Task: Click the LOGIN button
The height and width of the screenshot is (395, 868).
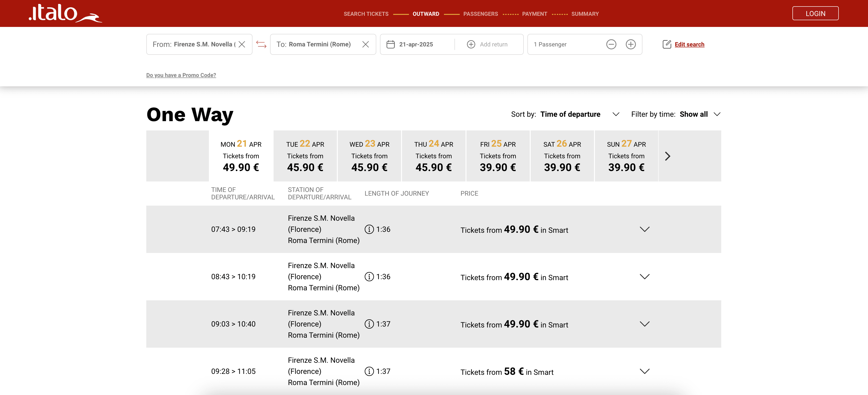Action: 815,13
